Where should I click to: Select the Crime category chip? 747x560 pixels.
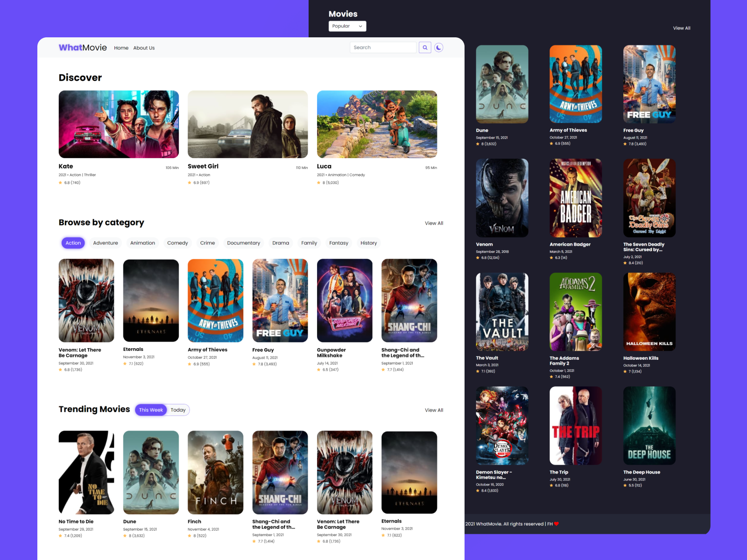pyautogui.click(x=208, y=243)
